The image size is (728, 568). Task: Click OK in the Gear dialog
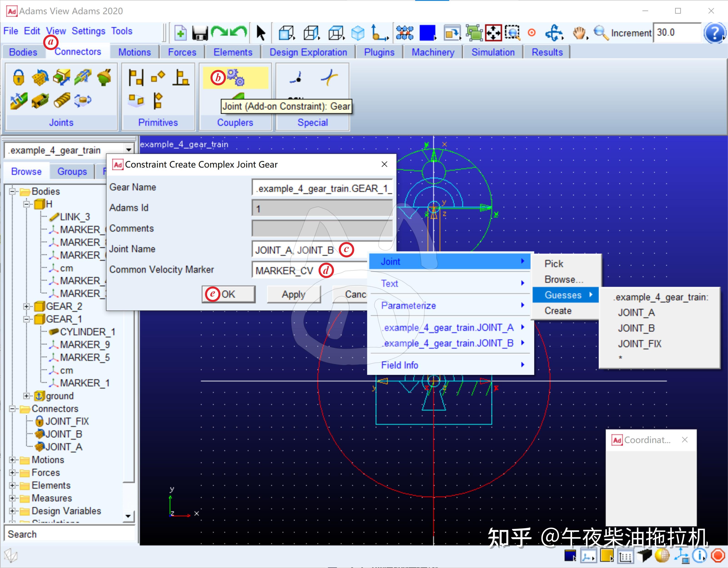point(228,294)
